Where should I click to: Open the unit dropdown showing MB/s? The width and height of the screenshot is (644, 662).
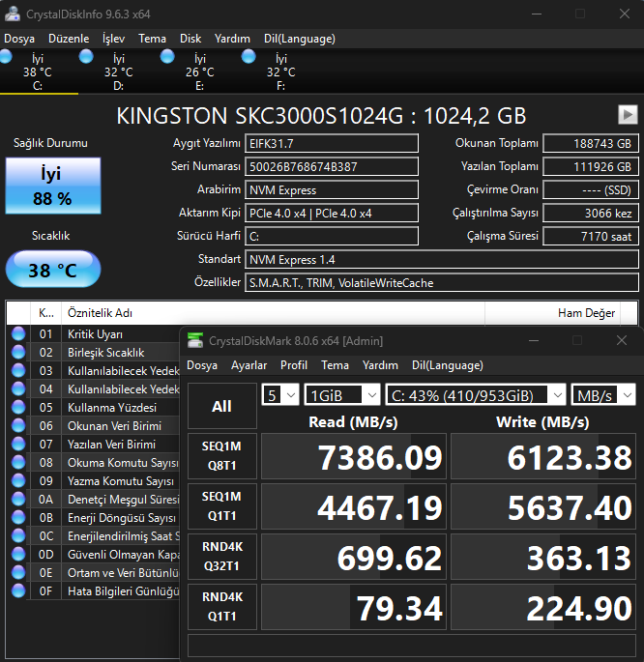(603, 394)
